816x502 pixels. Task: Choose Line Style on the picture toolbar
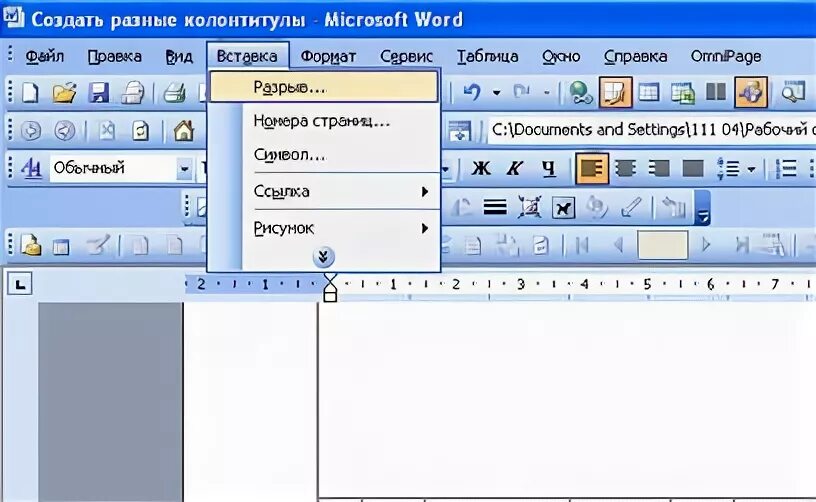point(495,208)
